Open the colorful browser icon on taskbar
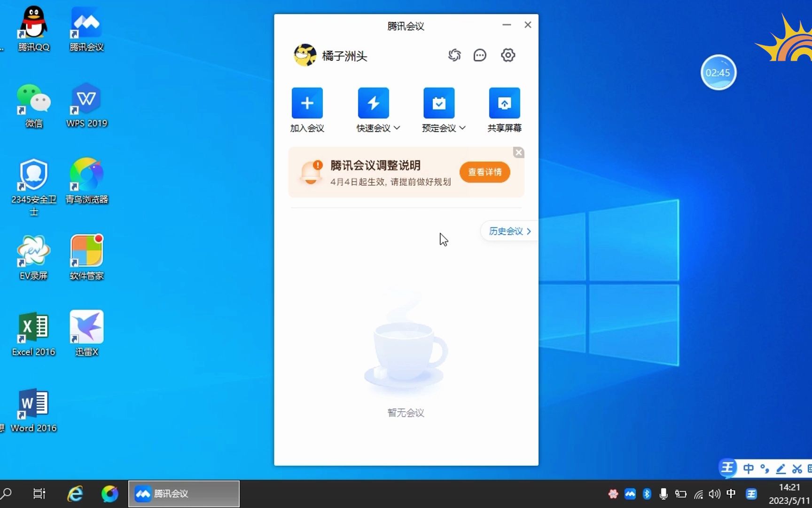 [x=110, y=493]
